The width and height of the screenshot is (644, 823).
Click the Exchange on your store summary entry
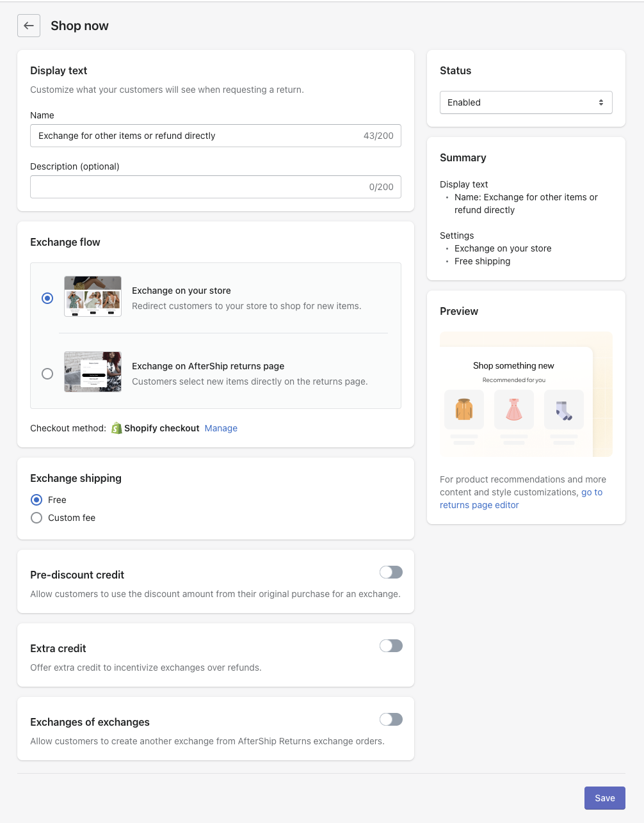[503, 248]
